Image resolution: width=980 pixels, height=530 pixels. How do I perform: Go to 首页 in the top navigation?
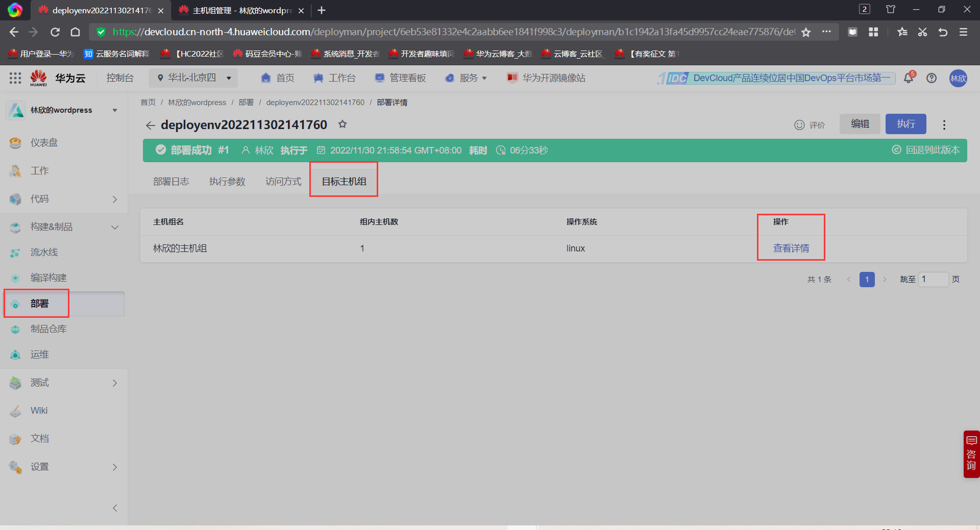pyautogui.click(x=278, y=78)
